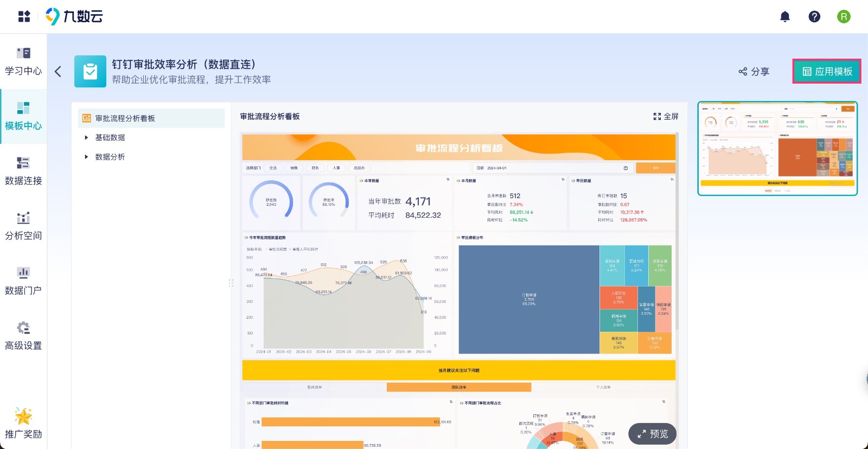This screenshot has width=868, height=449.
Task: Expand the 数据分析 tree node
Action: pyautogui.click(x=86, y=156)
